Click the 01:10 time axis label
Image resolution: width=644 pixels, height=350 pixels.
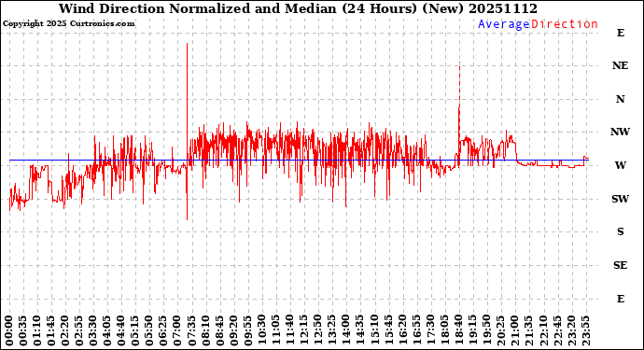pos(37,330)
